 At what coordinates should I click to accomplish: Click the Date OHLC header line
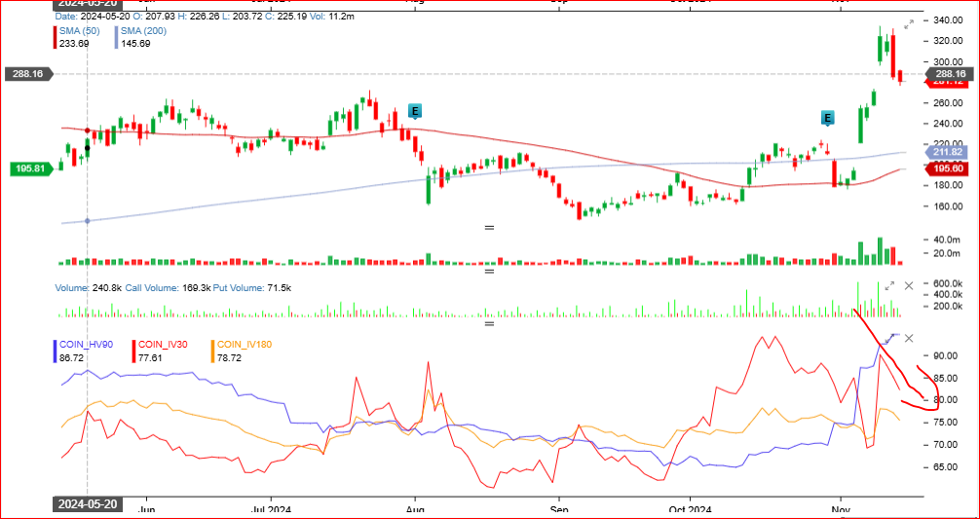(205, 17)
